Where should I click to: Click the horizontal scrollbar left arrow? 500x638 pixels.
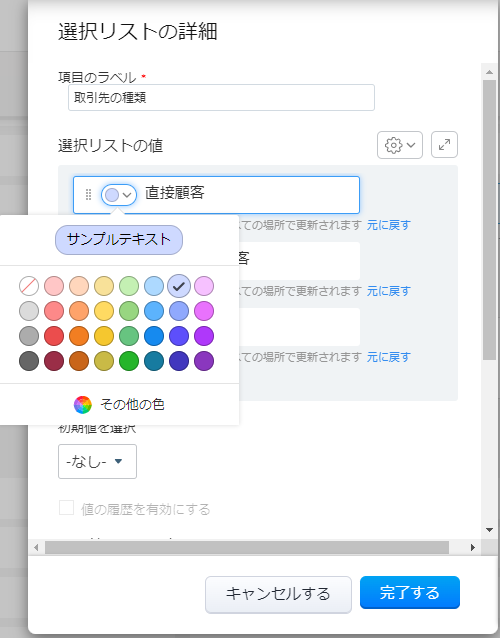pos(37,547)
